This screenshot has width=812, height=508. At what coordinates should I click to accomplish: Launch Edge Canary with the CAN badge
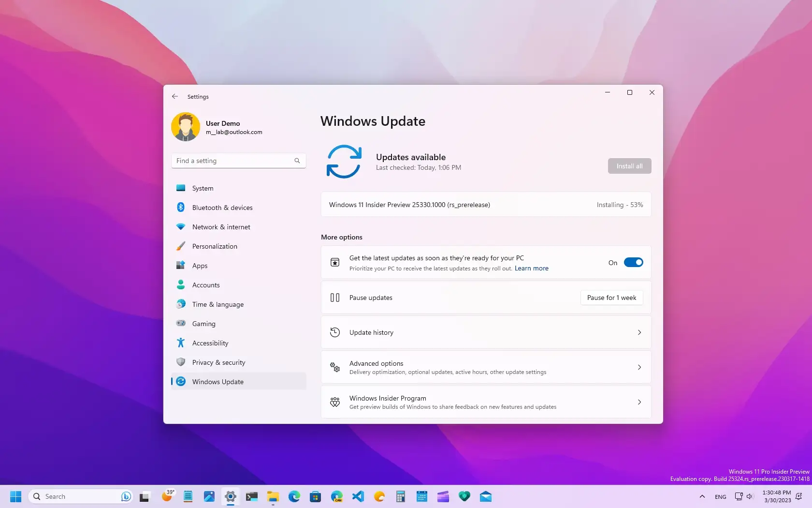click(337, 496)
